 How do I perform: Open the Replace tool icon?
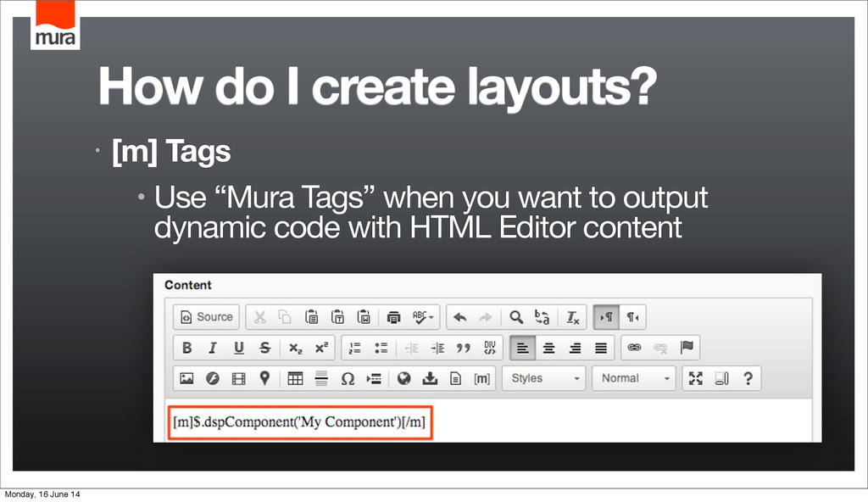click(542, 317)
